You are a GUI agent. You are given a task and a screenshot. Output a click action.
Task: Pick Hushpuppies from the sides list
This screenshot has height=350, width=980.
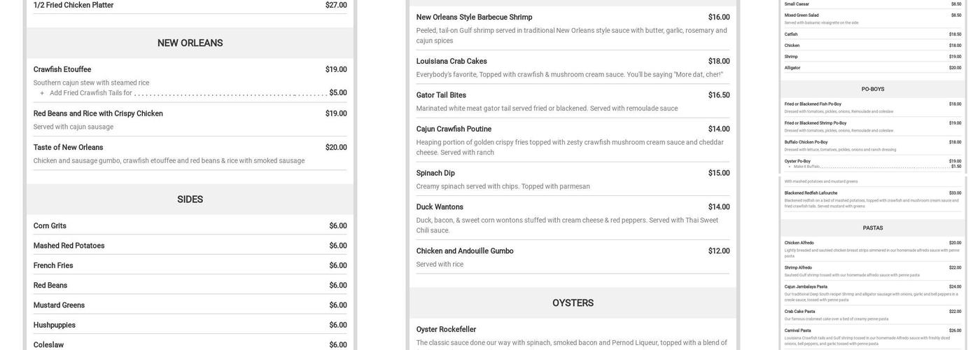(55, 325)
